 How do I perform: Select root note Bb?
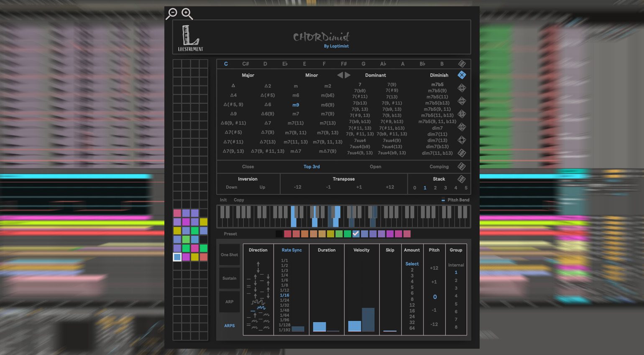(x=422, y=64)
